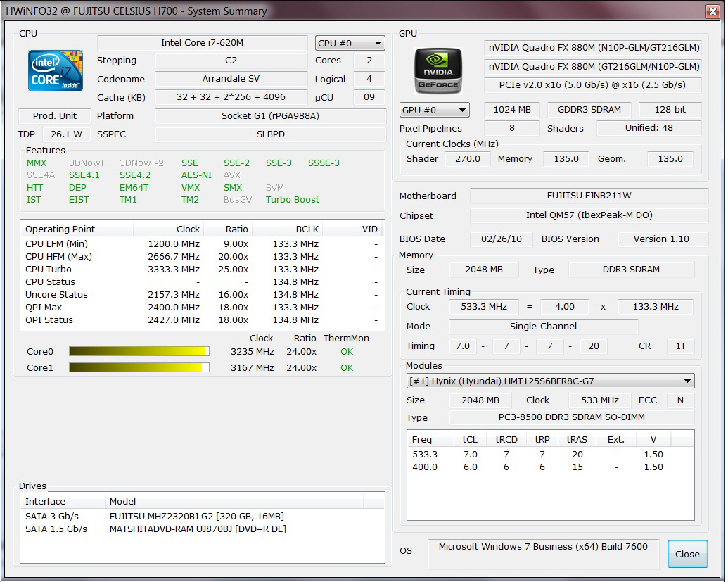The width and height of the screenshot is (728, 582).
Task: Click the BIOS Date field 02/26/10
Action: coord(501,239)
